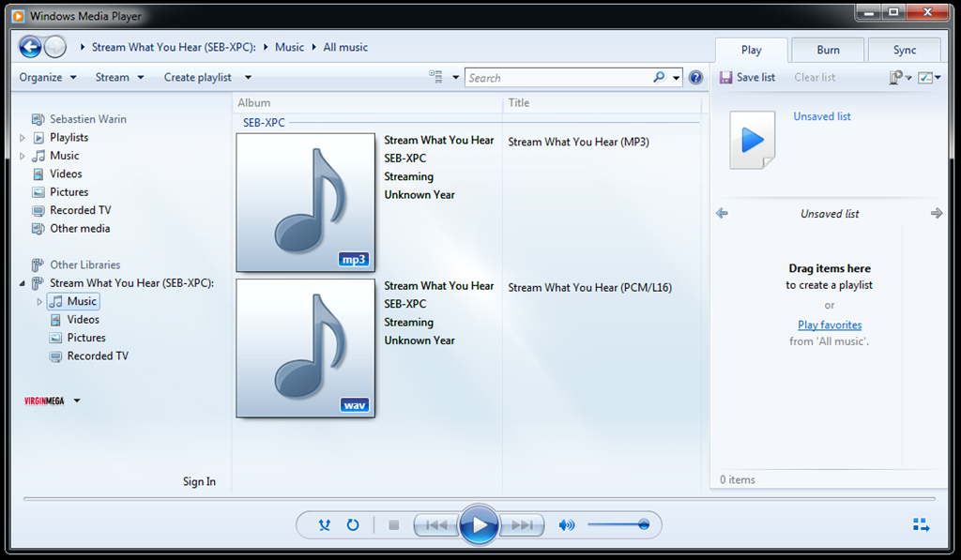Click Stream What You Hear breadcrumb item
Image resolution: width=961 pixels, height=560 pixels.
(x=174, y=47)
